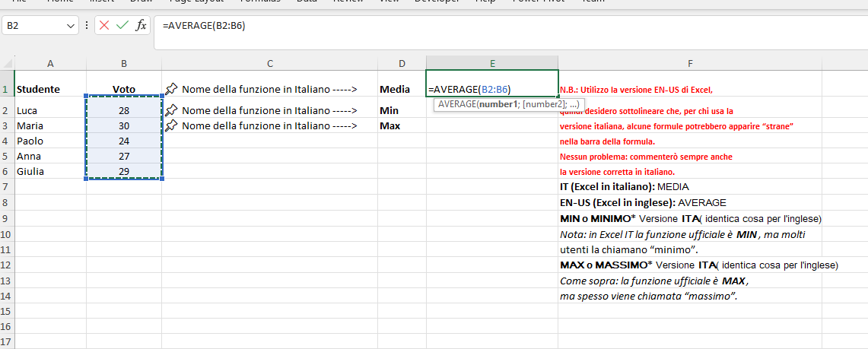This screenshot has width=868, height=349.
Task: Click the pushpin icon in row 1
Action: [x=172, y=88]
